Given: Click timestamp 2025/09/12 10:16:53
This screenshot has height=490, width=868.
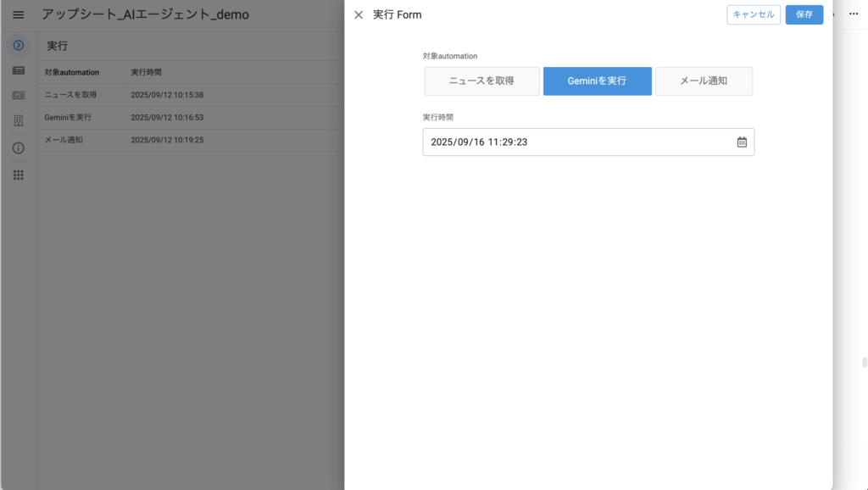Looking at the screenshot, I should pos(167,117).
